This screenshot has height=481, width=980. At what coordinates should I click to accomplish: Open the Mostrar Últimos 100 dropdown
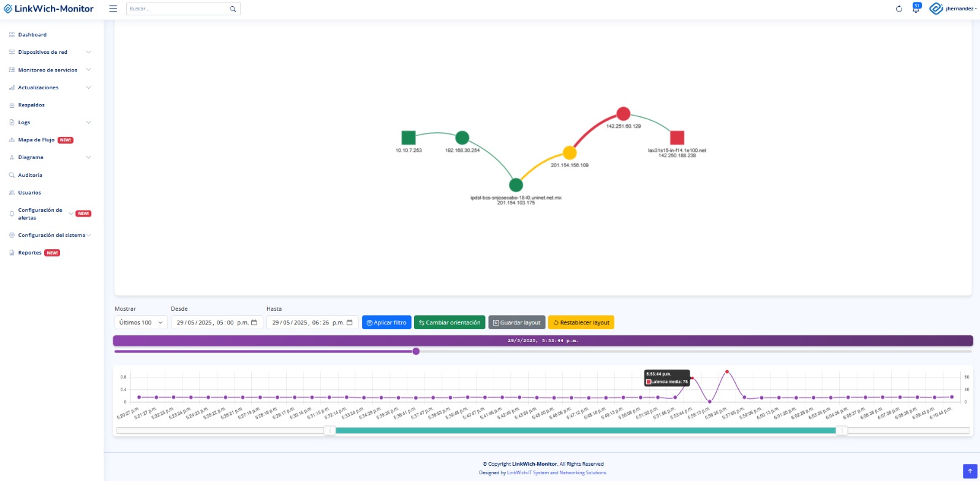pos(141,323)
